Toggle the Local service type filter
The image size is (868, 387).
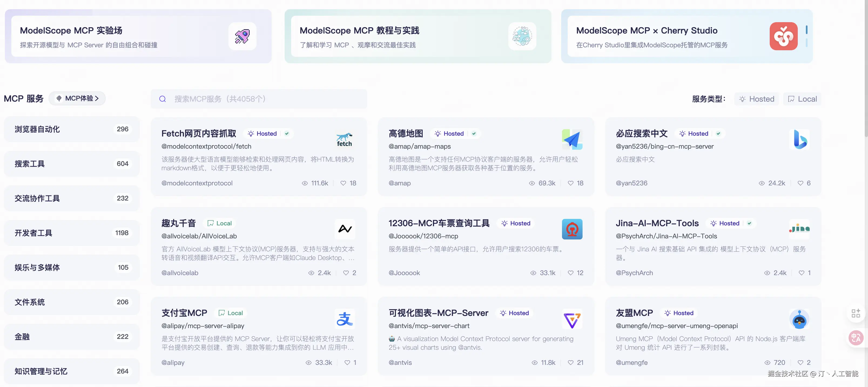coord(802,99)
